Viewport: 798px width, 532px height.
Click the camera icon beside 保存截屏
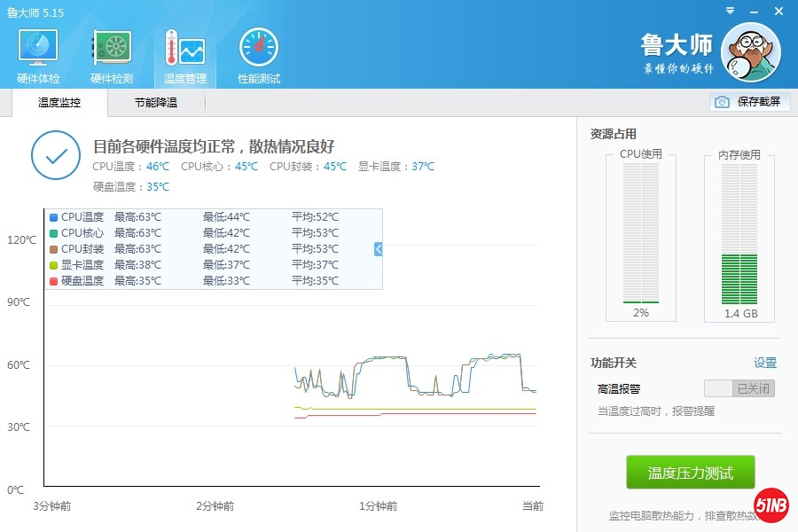pos(723,102)
